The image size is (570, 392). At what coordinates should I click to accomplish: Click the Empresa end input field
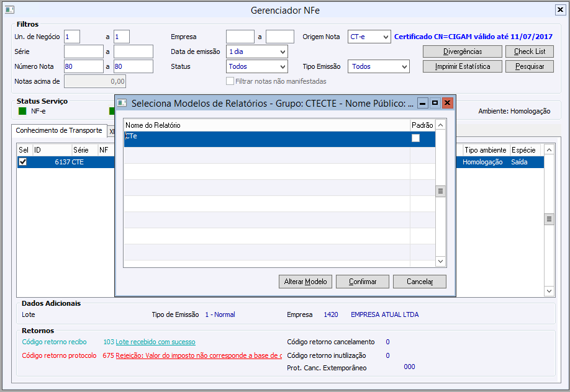(x=280, y=37)
